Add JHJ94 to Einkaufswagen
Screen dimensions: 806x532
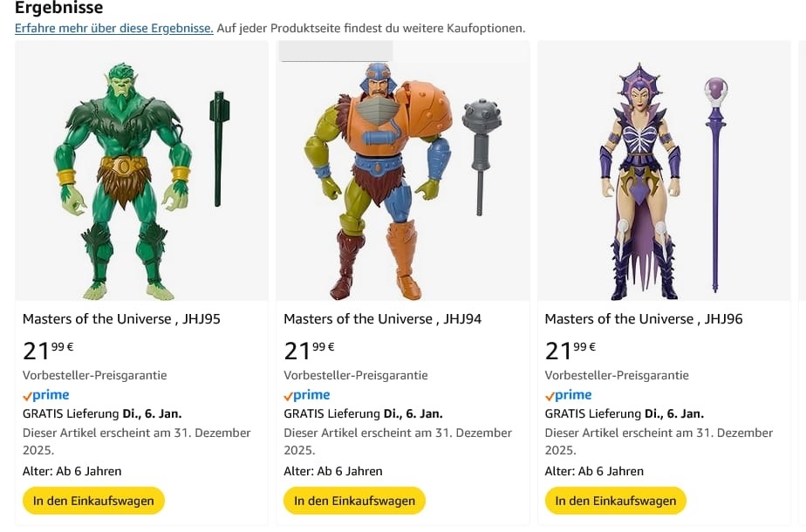pyautogui.click(x=354, y=501)
